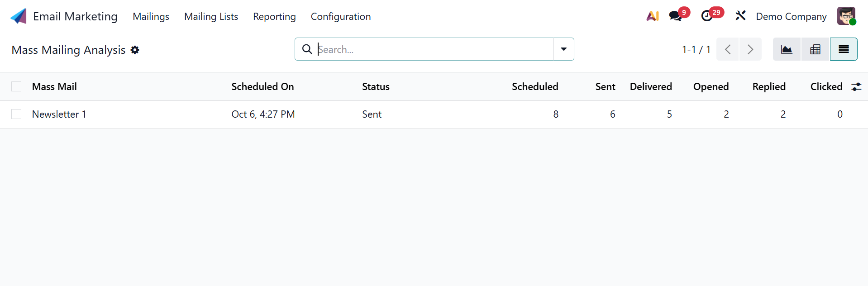The height and width of the screenshot is (286, 868).
Task: Click the gear icon beside Mass Mailing Analysis
Action: coord(135,50)
